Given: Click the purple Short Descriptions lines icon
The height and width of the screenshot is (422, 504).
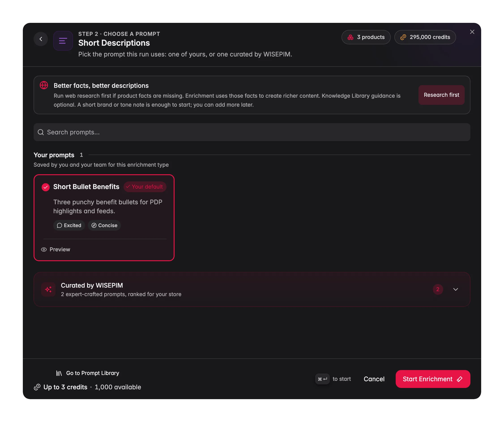Looking at the screenshot, I should 63,41.
